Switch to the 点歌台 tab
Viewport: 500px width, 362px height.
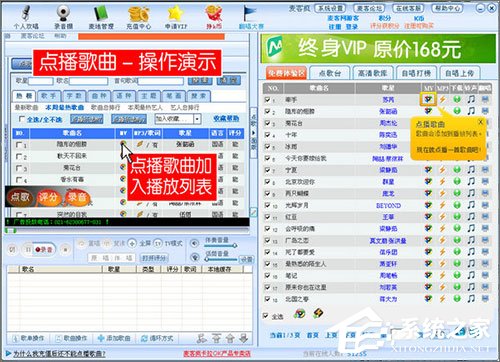tap(330, 73)
